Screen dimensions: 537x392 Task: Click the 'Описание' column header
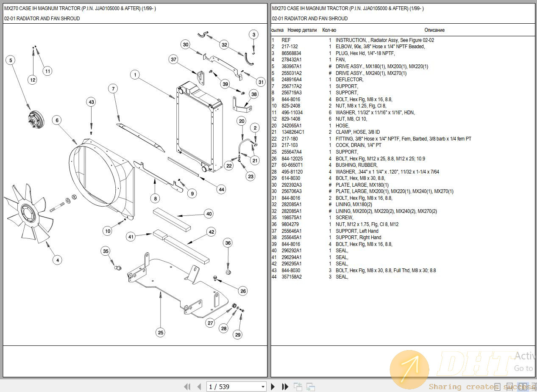[x=435, y=30]
